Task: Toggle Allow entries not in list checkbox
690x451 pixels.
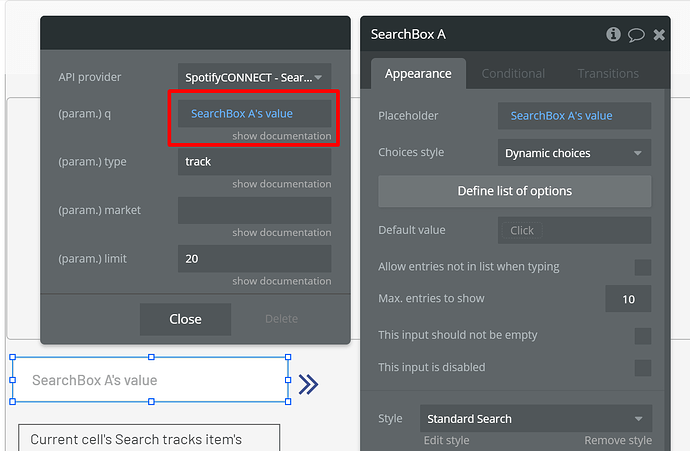Action: click(642, 267)
